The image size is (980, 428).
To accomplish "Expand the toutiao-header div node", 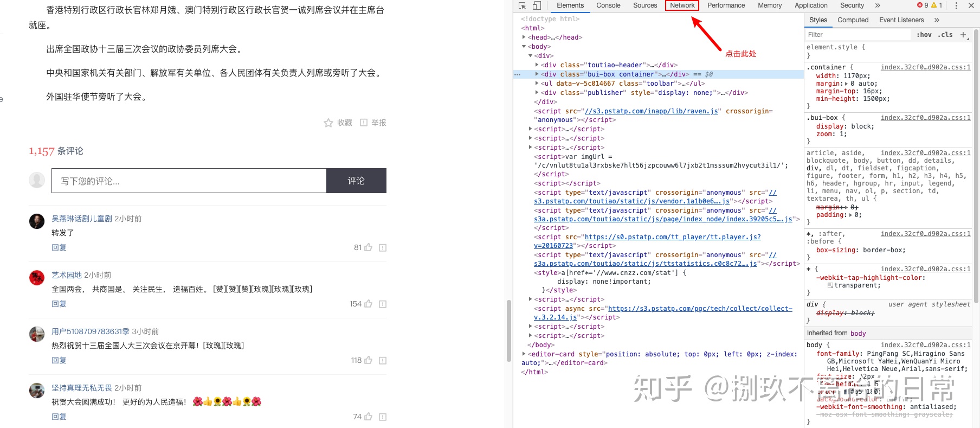I will (x=537, y=65).
